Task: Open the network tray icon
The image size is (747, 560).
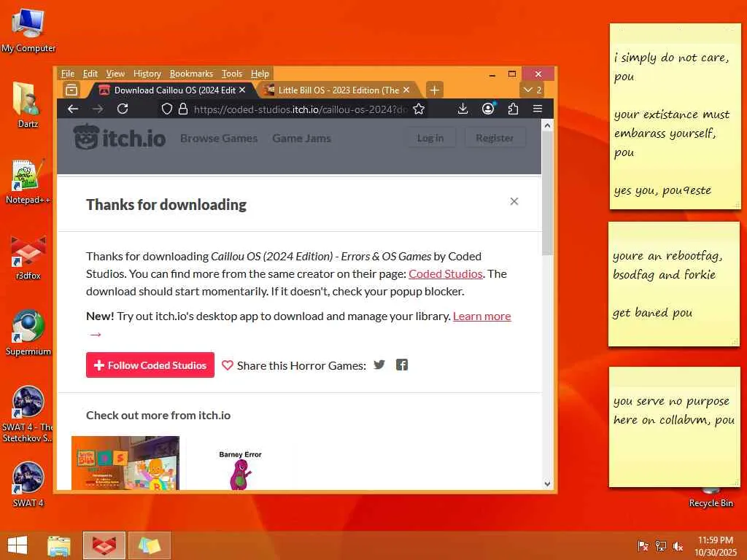Action: (661, 545)
